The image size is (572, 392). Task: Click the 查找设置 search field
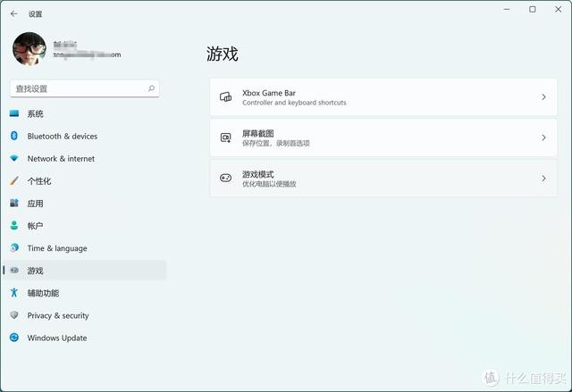(x=85, y=88)
